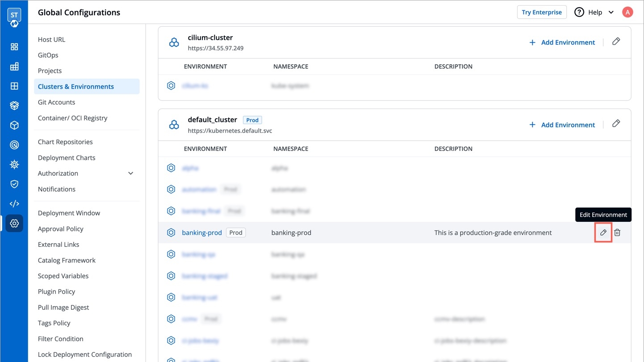Open the stacked cube icon in the sidebar
This screenshot has height=362, width=644.
pyautogui.click(x=14, y=106)
